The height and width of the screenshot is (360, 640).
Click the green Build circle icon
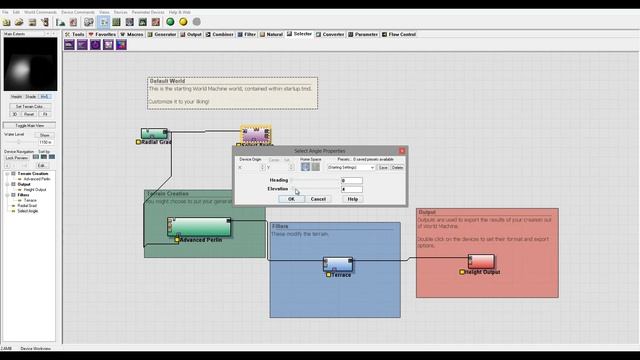tap(170, 22)
